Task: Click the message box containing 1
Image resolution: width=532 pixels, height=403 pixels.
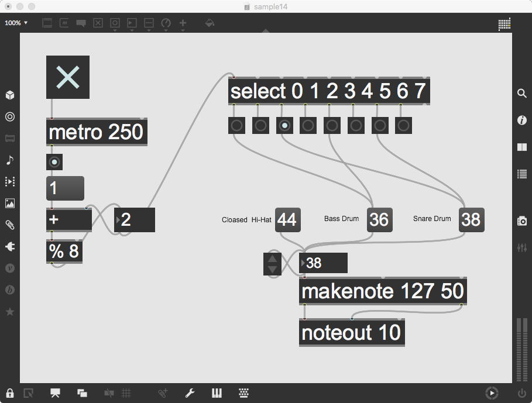Action: pos(65,188)
